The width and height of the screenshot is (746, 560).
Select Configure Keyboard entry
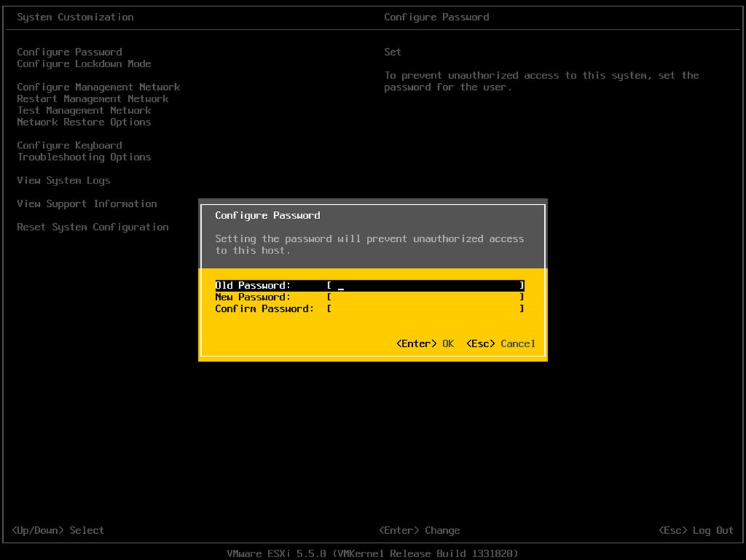pos(69,146)
